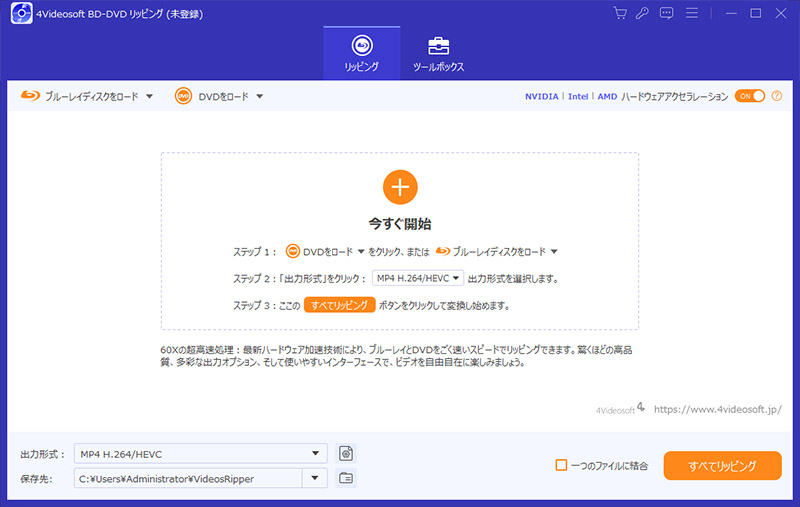Screen dimensions: 800x507
Task: Click the NVIDIA acceleration label
Action: 541,96
